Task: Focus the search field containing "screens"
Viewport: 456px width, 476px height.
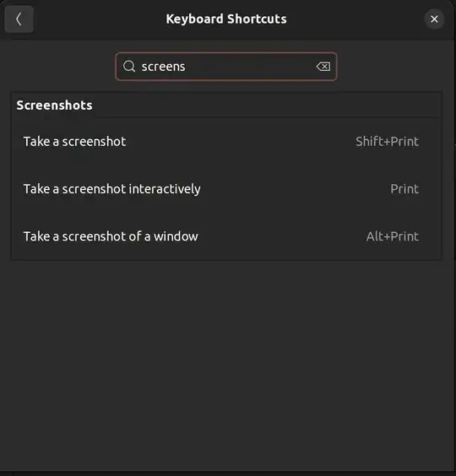Action: click(x=226, y=67)
